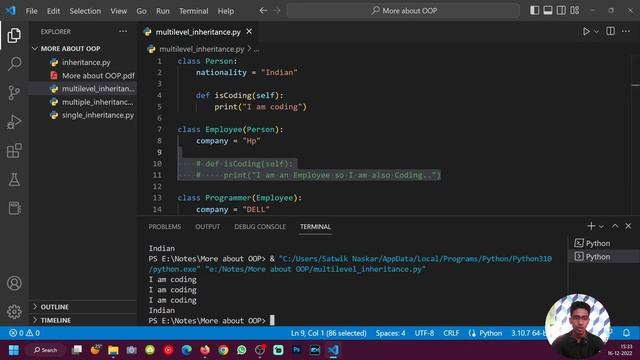Screen dimensions: 640x360
Task: Switch to the OUTPUT panel tab
Action: pyautogui.click(x=207, y=227)
